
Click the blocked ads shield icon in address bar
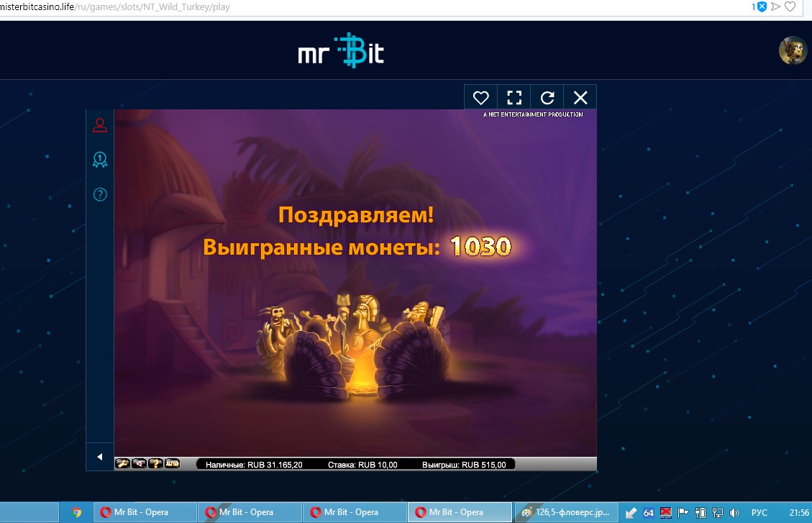pos(761,6)
